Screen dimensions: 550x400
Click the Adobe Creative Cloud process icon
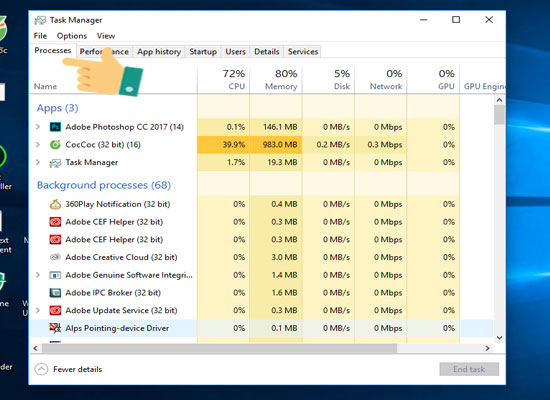pyautogui.click(x=55, y=257)
